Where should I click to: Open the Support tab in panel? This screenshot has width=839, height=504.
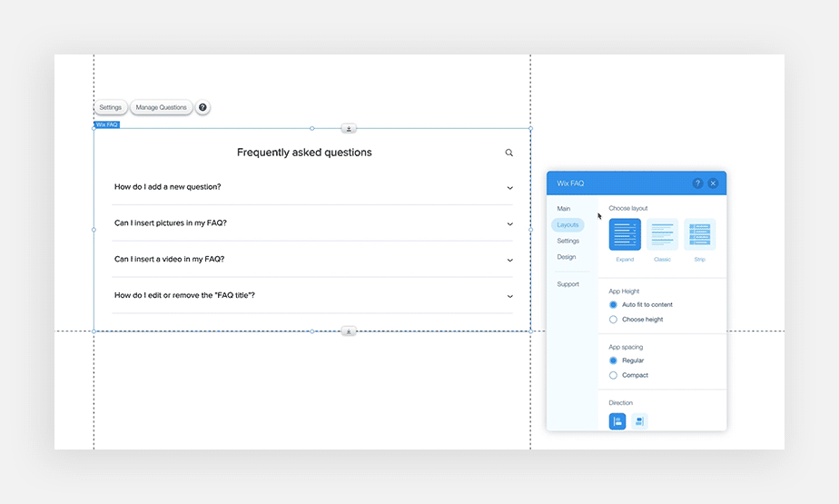(568, 284)
